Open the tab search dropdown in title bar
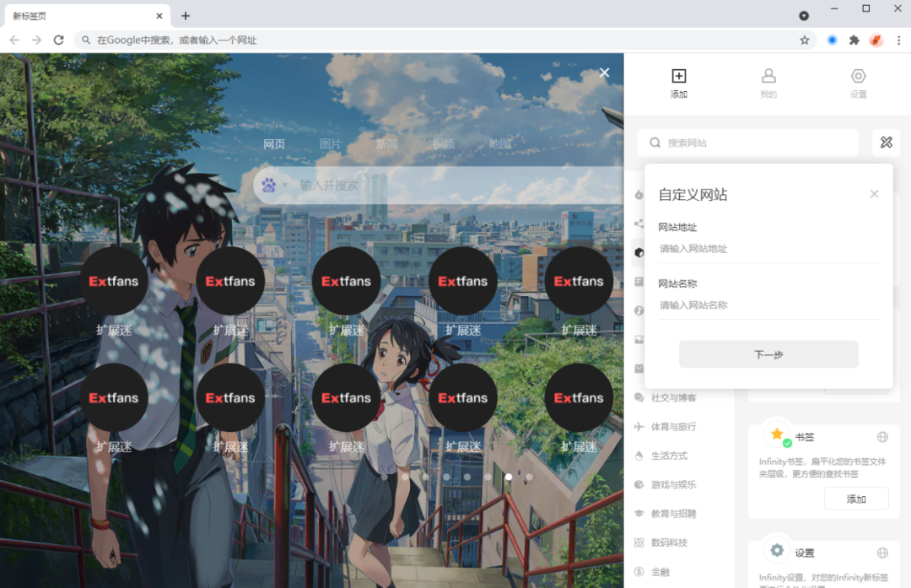911x588 pixels. (x=804, y=16)
